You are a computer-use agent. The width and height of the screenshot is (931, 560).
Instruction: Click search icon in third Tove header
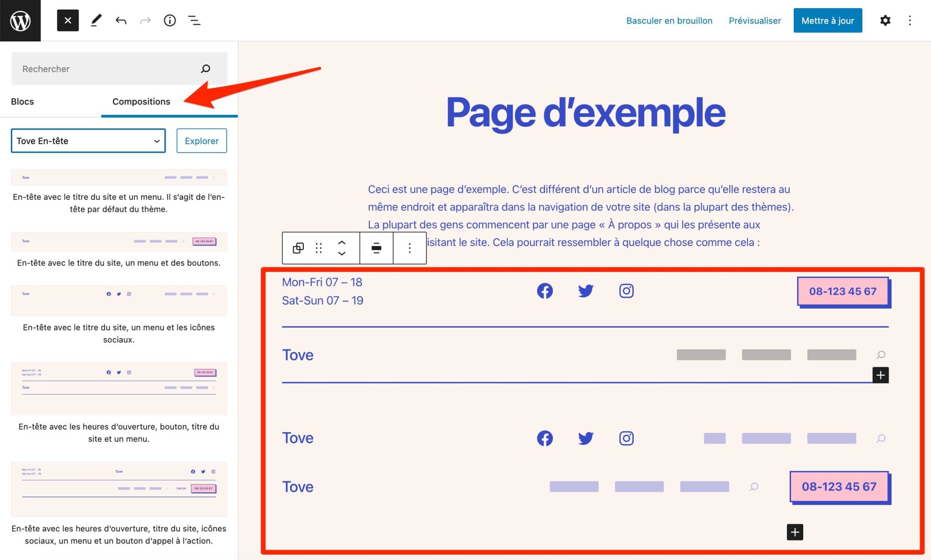pos(881,438)
